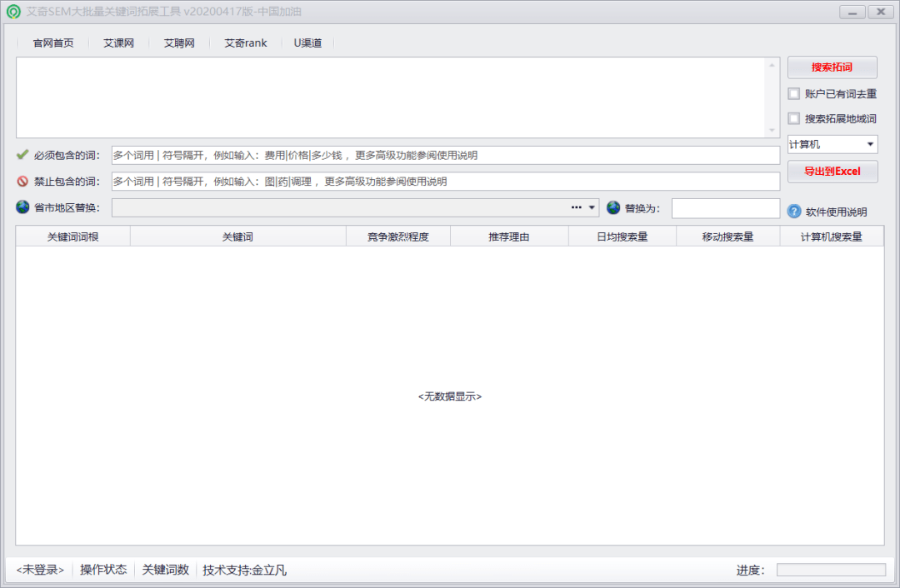This screenshot has width=900, height=588.
Task: Expand the 省市地区替换 dropdown arrow
Action: pyautogui.click(x=592, y=207)
